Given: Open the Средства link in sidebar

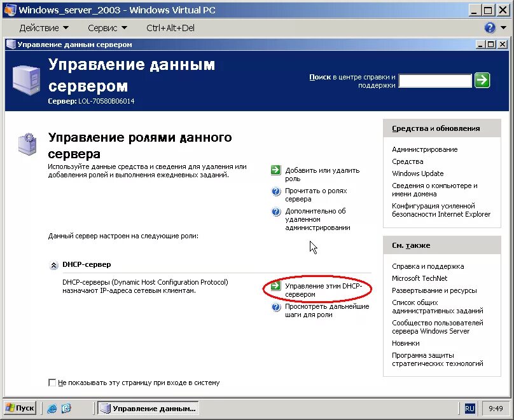Looking at the screenshot, I should pyautogui.click(x=408, y=161).
